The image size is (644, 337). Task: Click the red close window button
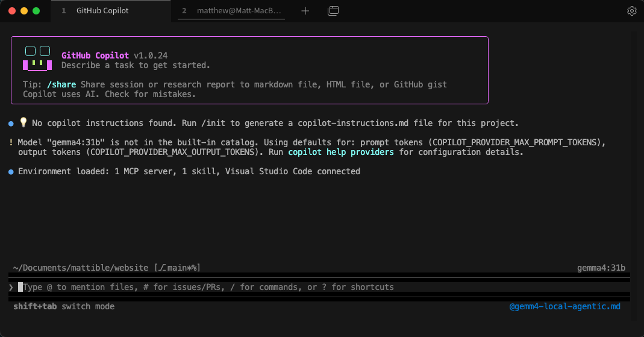point(12,11)
